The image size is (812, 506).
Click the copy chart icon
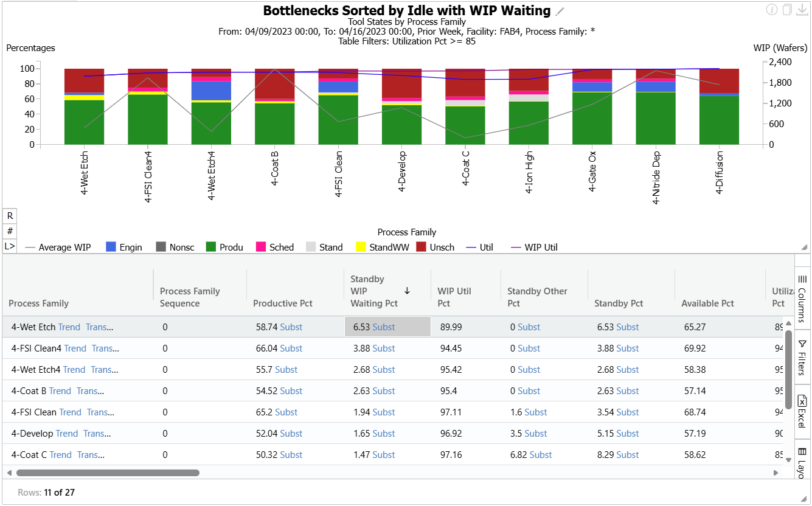coord(788,9)
